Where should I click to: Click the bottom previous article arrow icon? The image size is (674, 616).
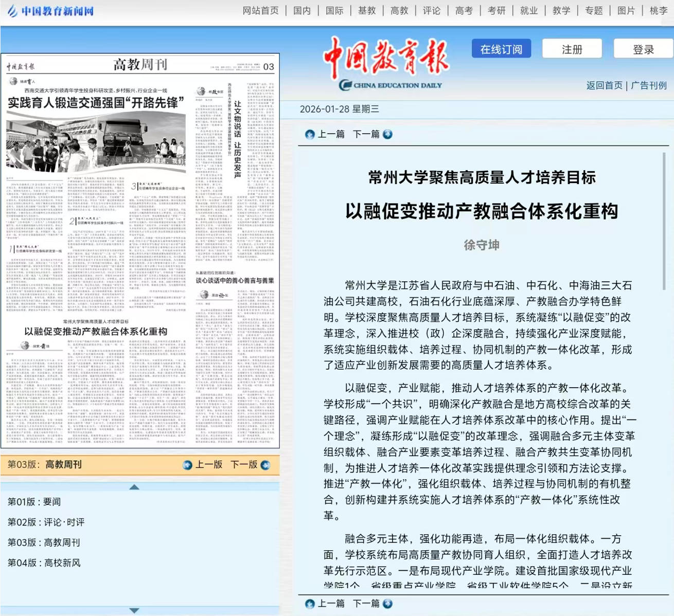click(x=310, y=604)
